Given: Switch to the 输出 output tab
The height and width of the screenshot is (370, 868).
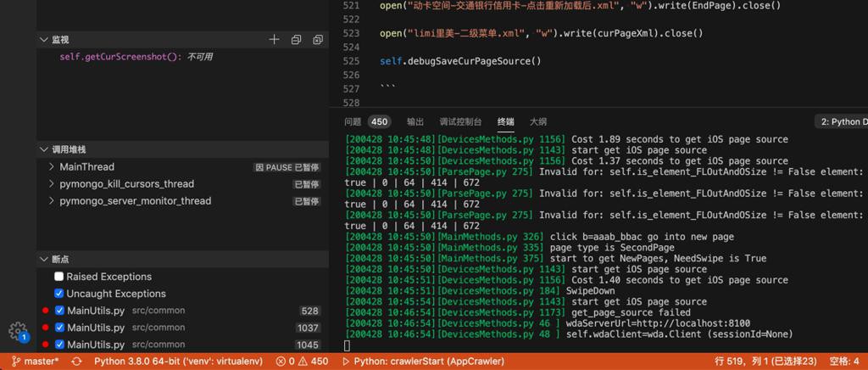Looking at the screenshot, I should click(x=415, y=122).
